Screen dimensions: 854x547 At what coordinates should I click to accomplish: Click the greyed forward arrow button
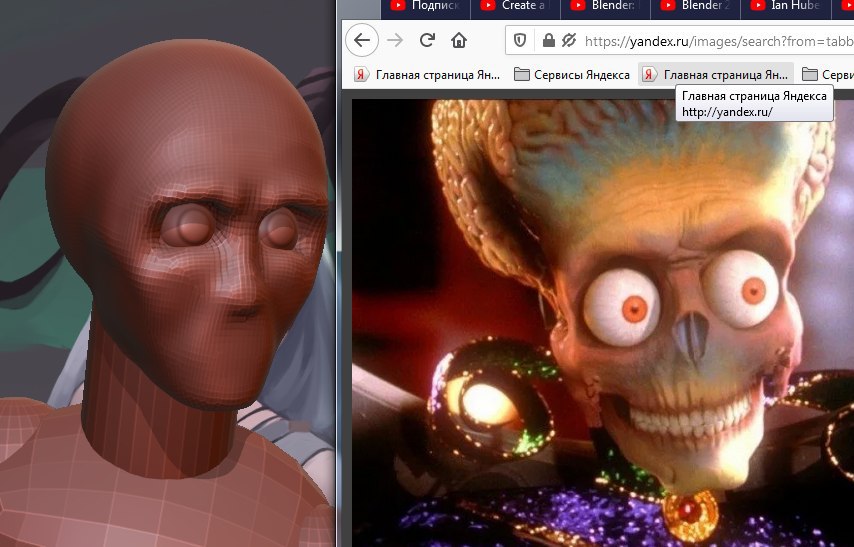[395, 40]
